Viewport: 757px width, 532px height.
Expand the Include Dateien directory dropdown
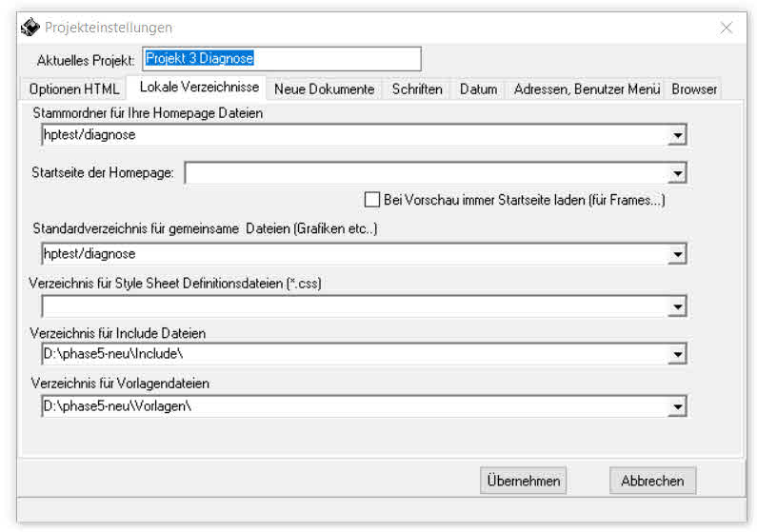[x=677, y=355]
